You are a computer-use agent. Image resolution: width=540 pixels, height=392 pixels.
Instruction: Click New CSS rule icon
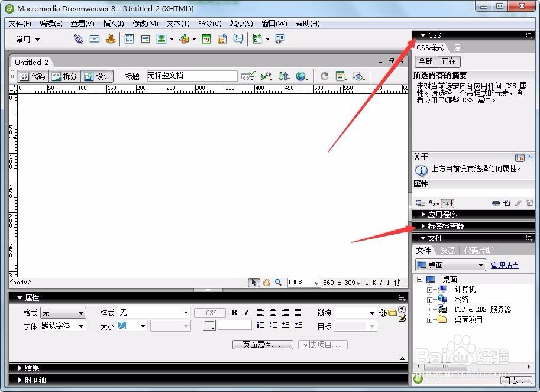click(x=507, y=203)
